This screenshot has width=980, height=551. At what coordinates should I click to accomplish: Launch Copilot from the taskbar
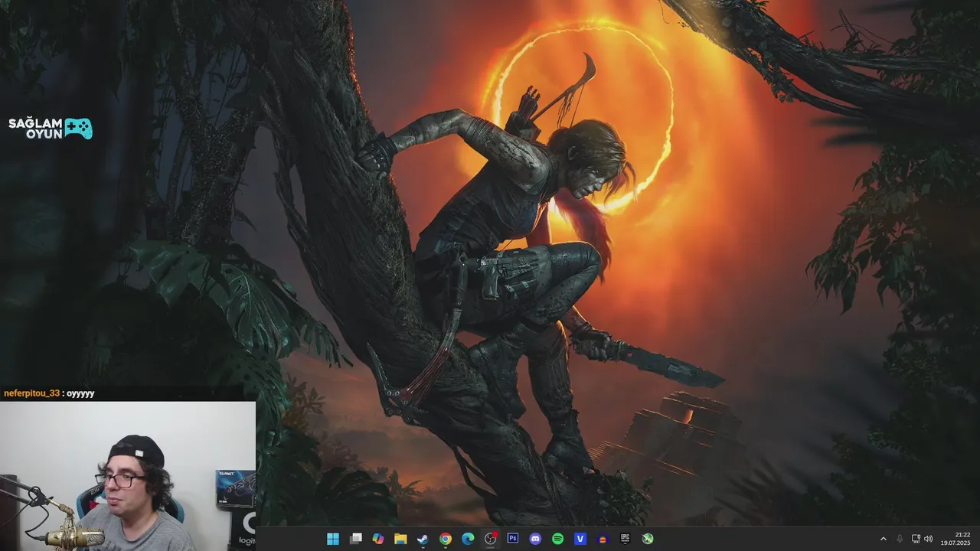coord(378,539)
